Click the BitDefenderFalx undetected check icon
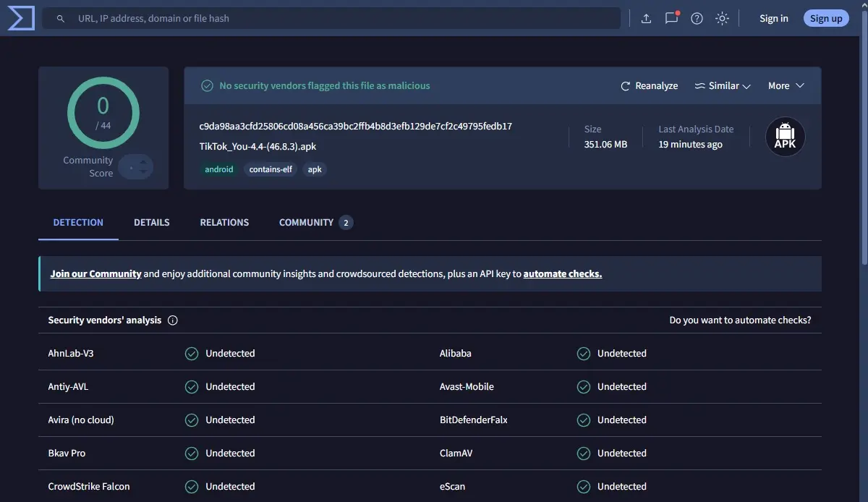The height and width of the screenshot is (502, 868). coord(584,420)
